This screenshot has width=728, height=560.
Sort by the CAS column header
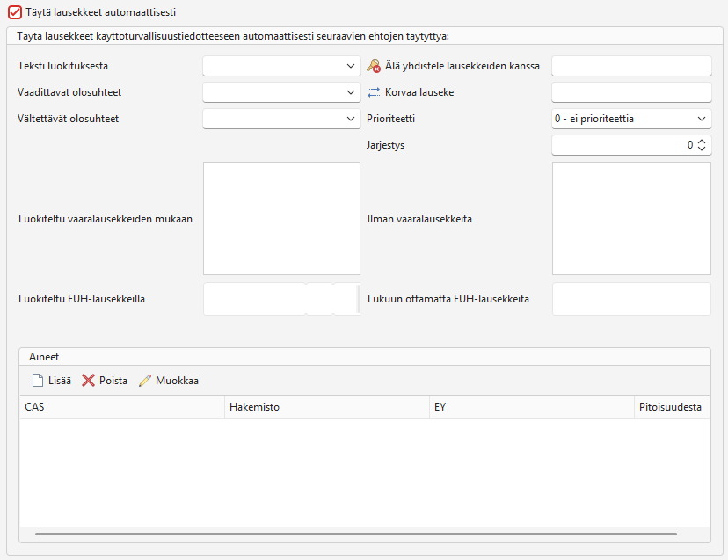click(x=122, y=407)
